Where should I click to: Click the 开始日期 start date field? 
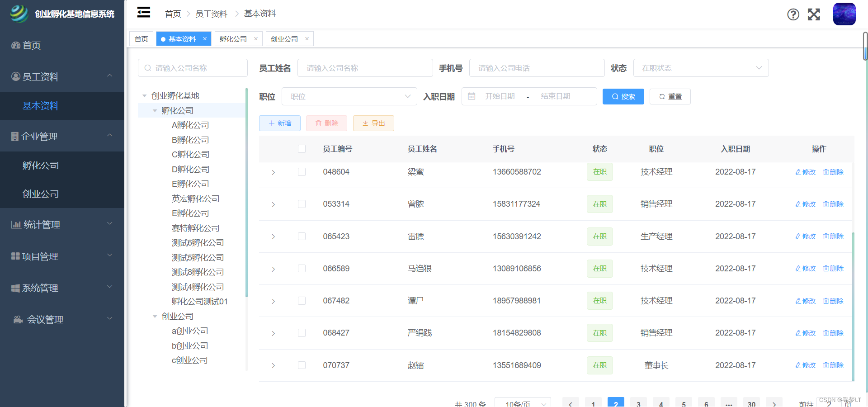click(x=500, y=96)
